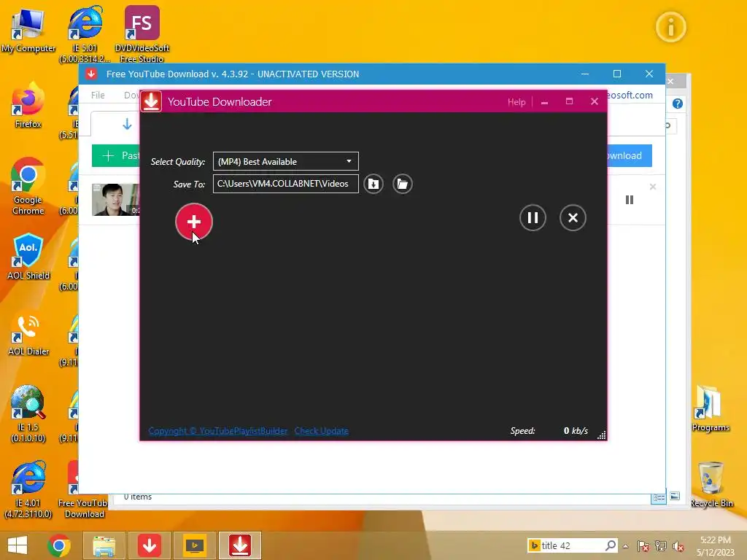Click the resize grip of YouTube Downloader
The width and height of the screenshot is (747, 560).
pyautogui.click(x=602, y=435)
